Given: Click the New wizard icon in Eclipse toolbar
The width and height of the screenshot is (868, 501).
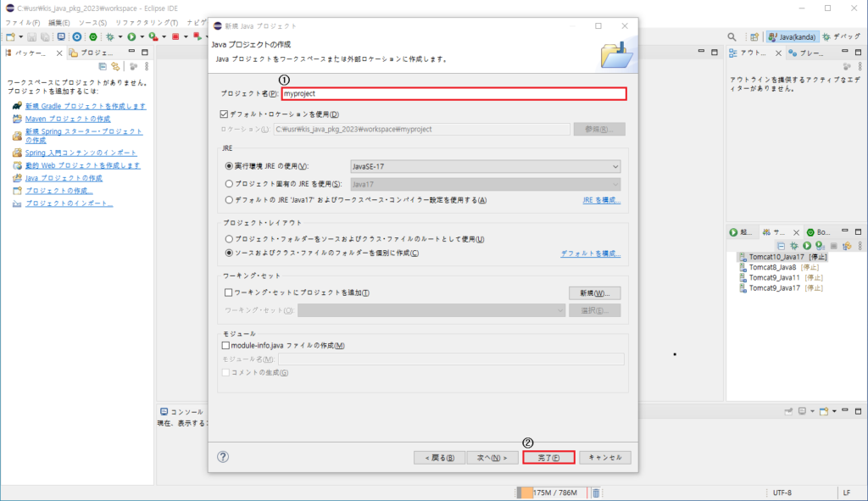Looking at the screenshot, I should click(10, 37).
